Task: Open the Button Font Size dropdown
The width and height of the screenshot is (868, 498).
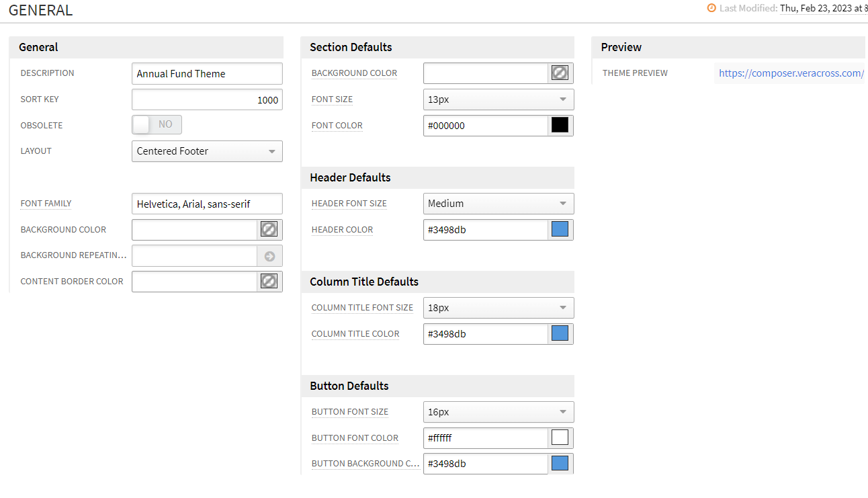Action: tap(498, 411)
